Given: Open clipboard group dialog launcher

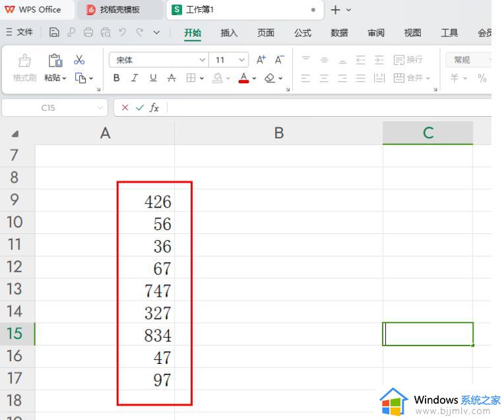Looking at the screenshot, I should (x=98, y=89).
